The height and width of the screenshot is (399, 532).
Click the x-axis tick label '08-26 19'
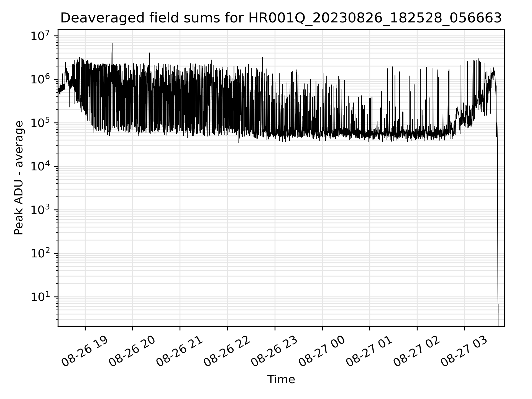tap(85, 352)
